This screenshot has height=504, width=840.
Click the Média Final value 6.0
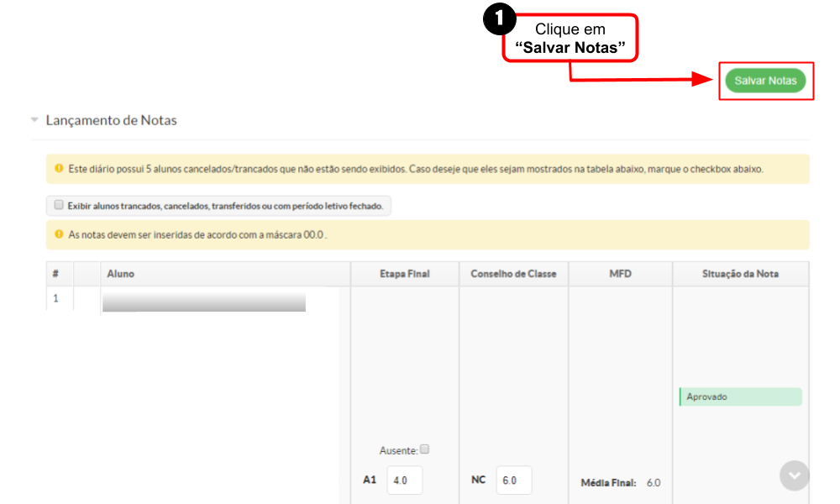tap(654, 482)
